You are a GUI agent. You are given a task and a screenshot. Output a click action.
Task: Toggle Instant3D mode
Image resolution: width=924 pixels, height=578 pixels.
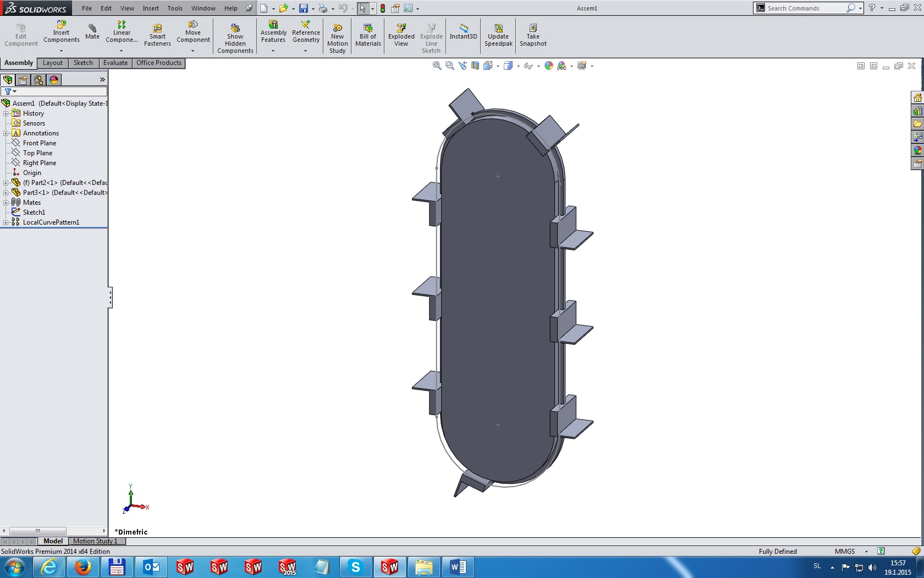click(x=463, y=31)
